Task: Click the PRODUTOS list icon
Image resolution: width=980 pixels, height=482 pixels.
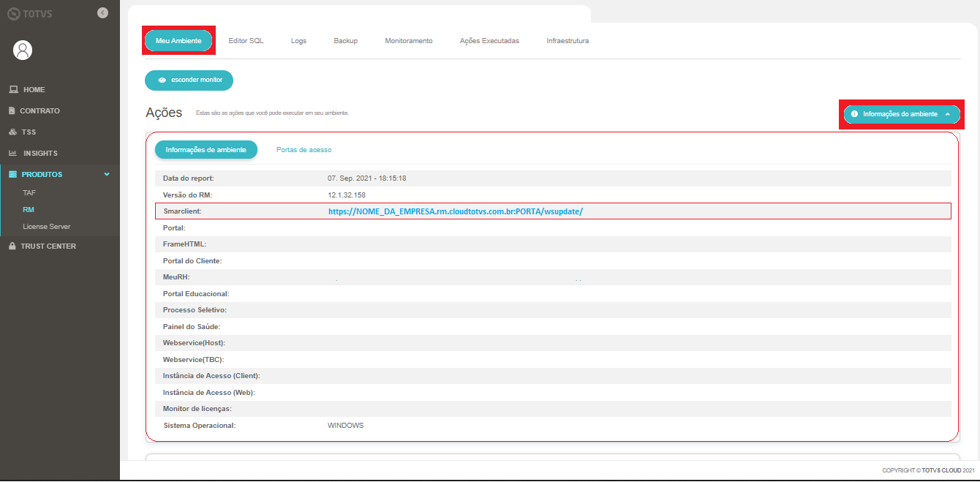Action: point(12,173)
